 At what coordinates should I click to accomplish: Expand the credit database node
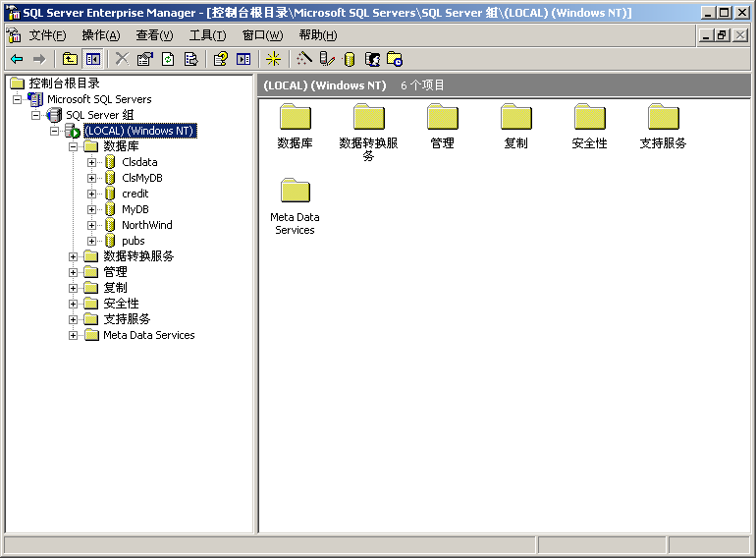pyautogui.click(x=91, y=194)
